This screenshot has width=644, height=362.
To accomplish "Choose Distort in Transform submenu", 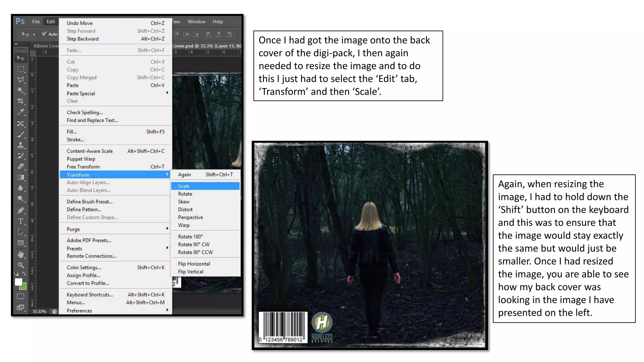I will tap(205, 210).
